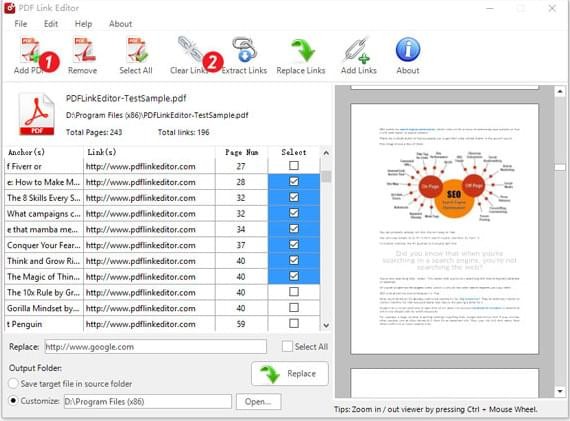Click the Remove PDF toolbar icon
Screen dimensions: 570x421
[x=84, y=50]
